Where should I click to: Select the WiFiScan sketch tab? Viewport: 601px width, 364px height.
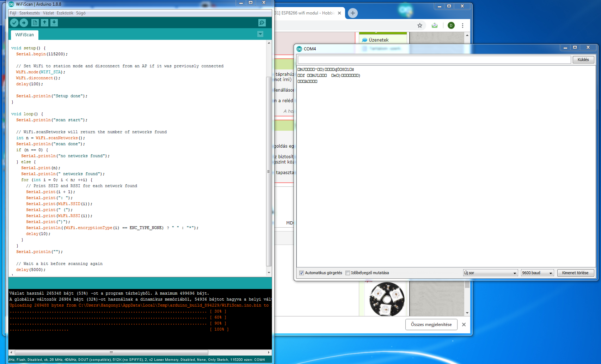click(x=25, y=35)
